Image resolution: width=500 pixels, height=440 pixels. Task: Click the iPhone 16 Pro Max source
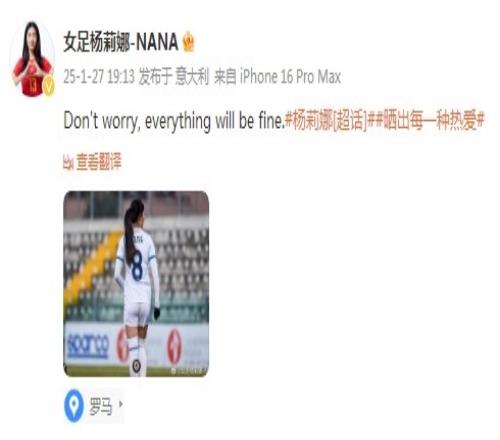point(290,77)
